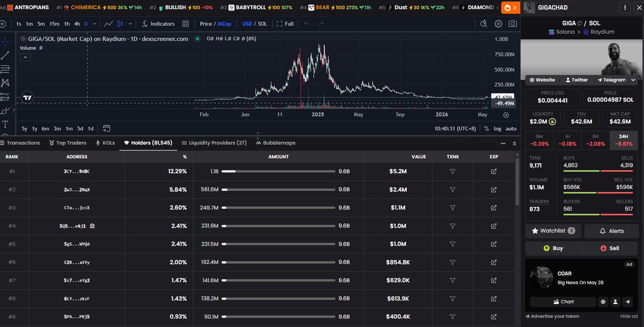Open explorer link for holder 6LY...zkzF

494,298
